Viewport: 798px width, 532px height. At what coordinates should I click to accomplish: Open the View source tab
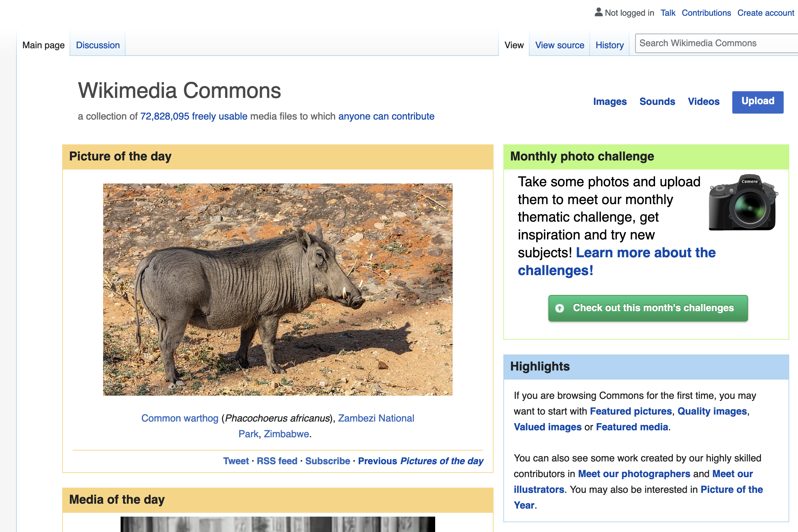pyautogui.click(x=560, y=45)
